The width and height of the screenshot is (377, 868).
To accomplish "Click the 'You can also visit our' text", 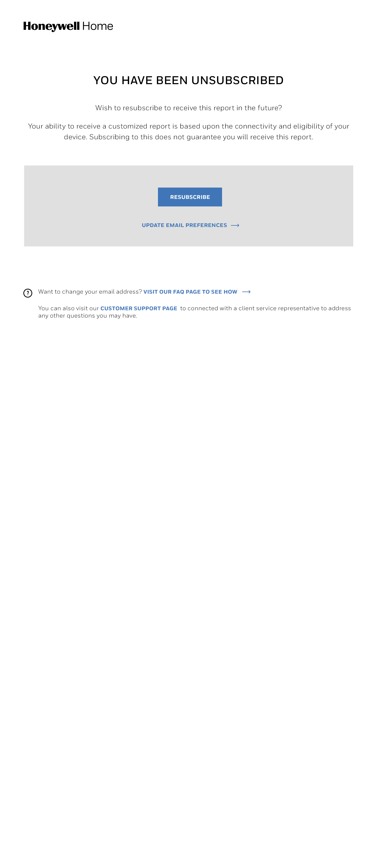I will click(x=68, y=308).
